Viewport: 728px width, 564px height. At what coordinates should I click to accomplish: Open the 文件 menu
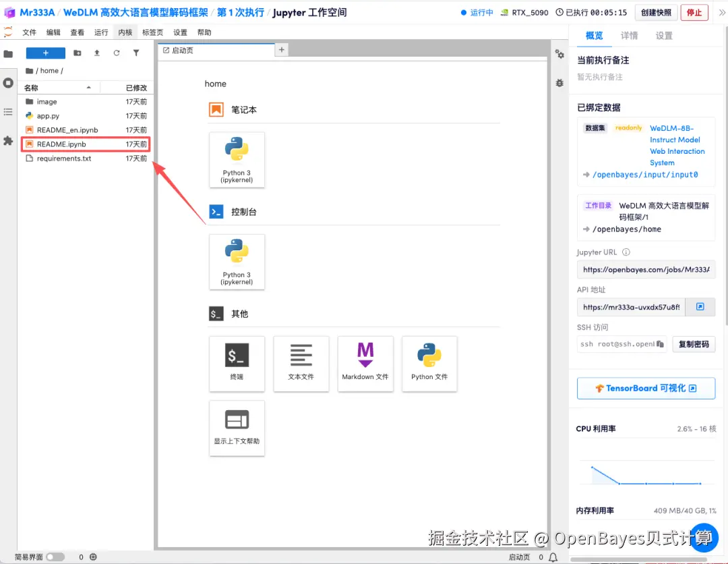click(x=29, y=32)
